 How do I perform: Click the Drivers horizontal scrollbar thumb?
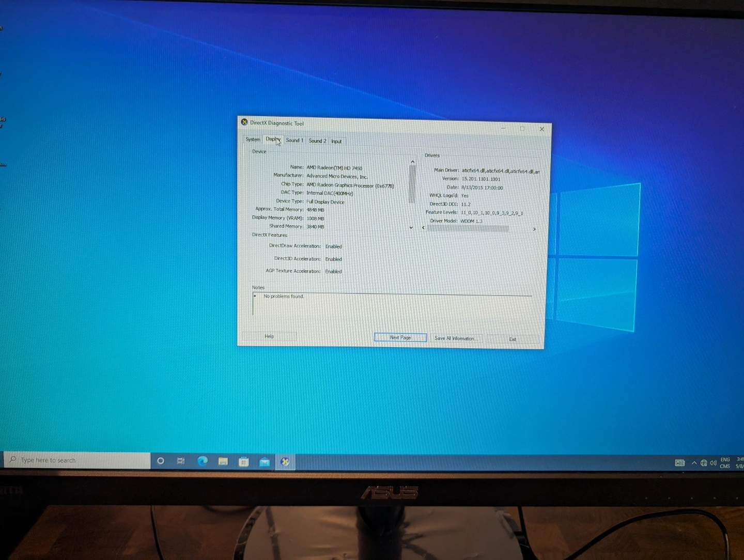468,228
